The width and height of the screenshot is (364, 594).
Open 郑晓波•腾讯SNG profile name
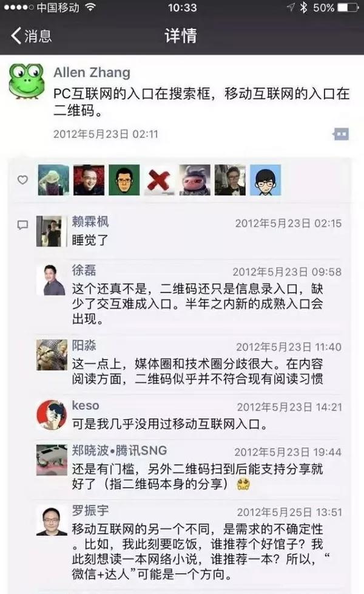[x=120, y=451]
